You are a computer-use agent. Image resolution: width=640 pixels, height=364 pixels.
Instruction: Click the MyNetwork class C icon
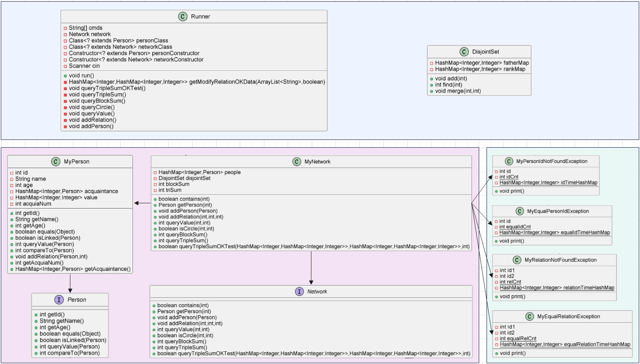[x=297, y=162]
